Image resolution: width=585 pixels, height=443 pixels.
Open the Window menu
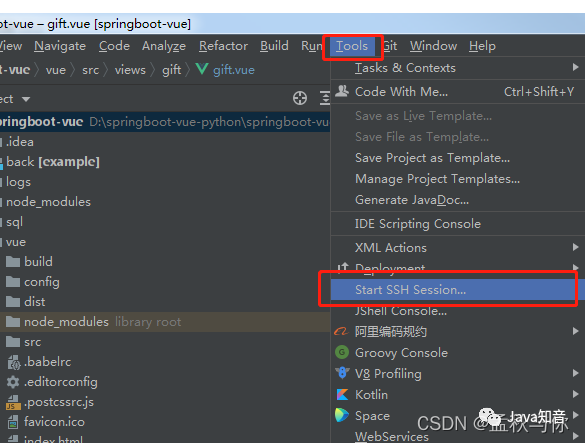[433, 46]
